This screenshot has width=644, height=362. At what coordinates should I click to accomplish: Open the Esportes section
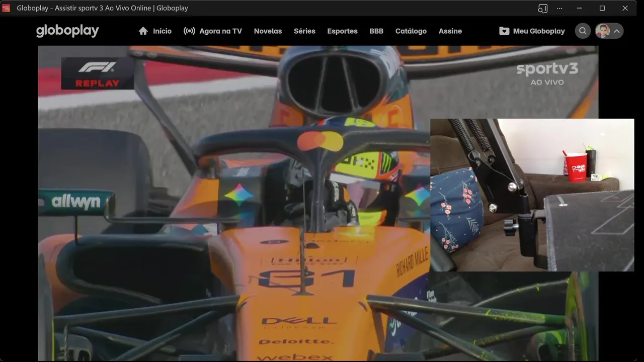[342, 31]
